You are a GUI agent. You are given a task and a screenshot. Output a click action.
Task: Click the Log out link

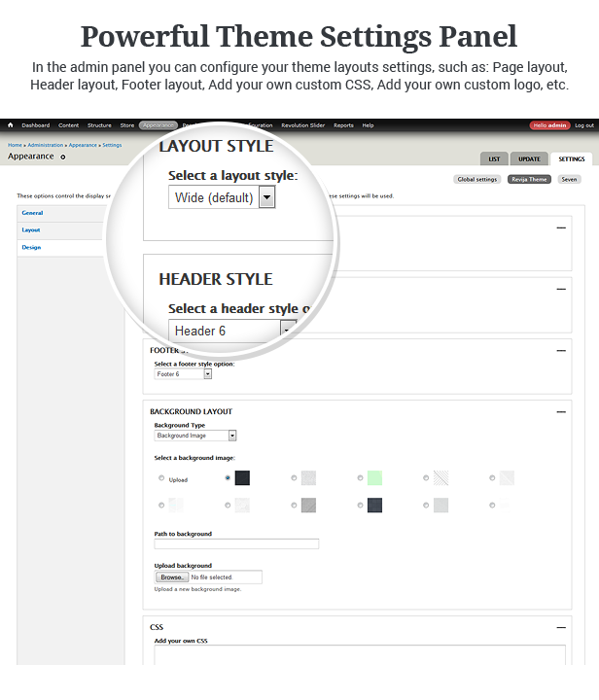point(583,125)
